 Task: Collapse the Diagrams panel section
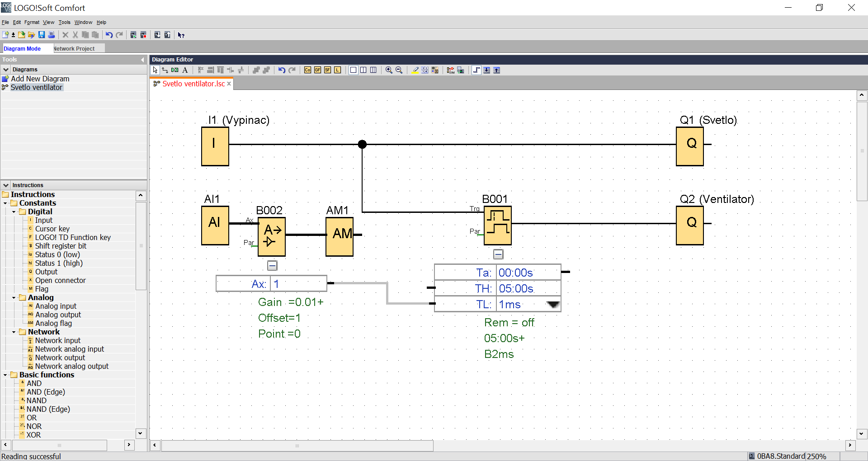(6, 70)
